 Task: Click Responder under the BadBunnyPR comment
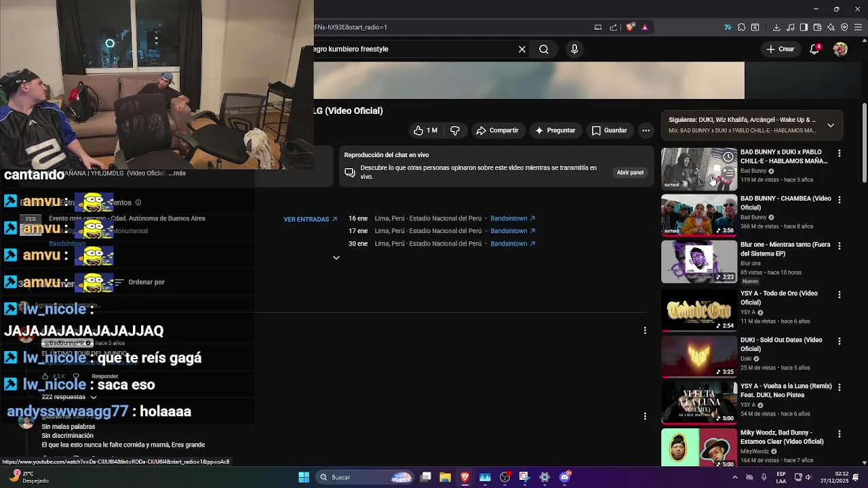105,376
